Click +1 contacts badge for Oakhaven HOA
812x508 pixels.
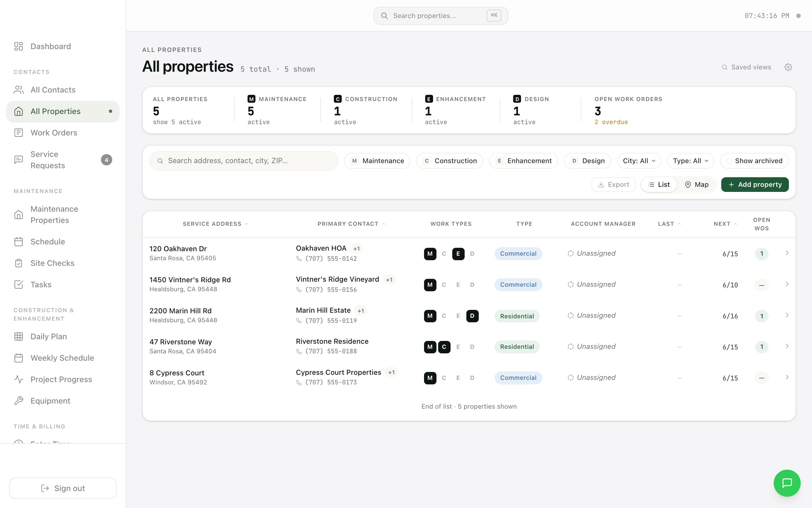click(x=356, y=249)
